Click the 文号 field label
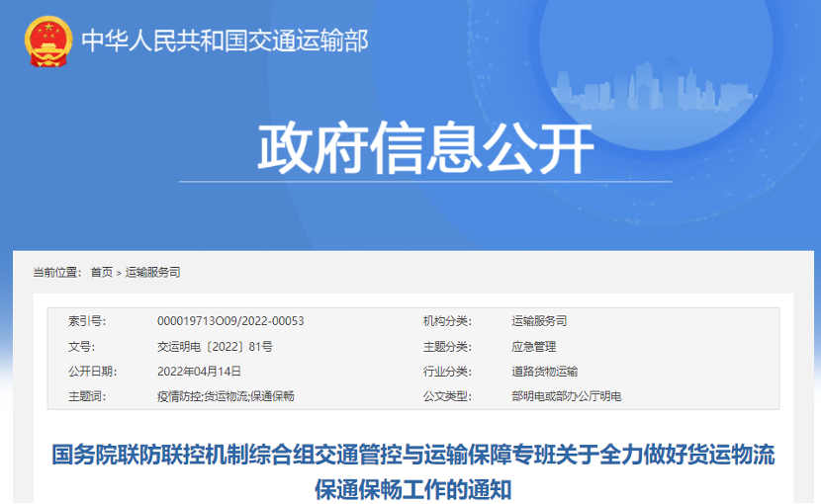 tap(82, 347)
